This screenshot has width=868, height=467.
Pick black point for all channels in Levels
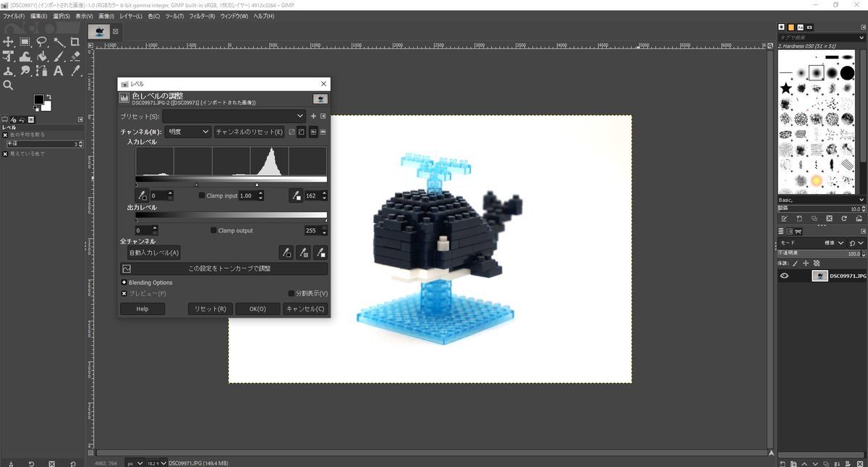[287, 252]
